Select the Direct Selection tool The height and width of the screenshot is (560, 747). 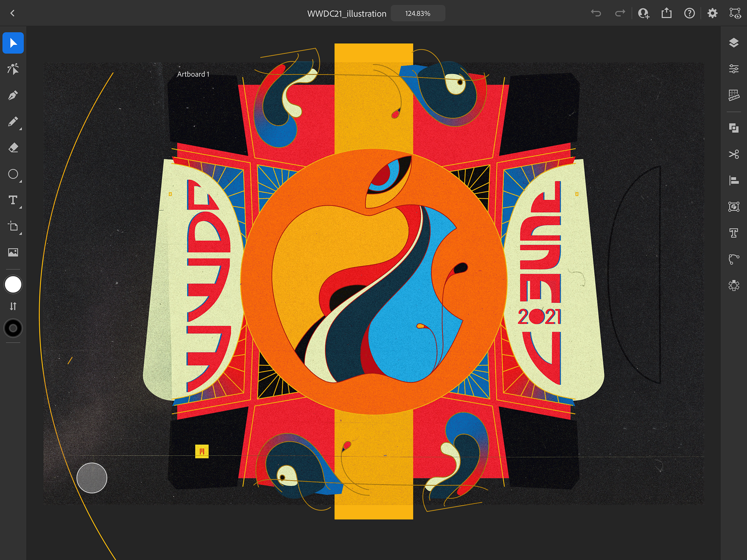click(13, 69)
